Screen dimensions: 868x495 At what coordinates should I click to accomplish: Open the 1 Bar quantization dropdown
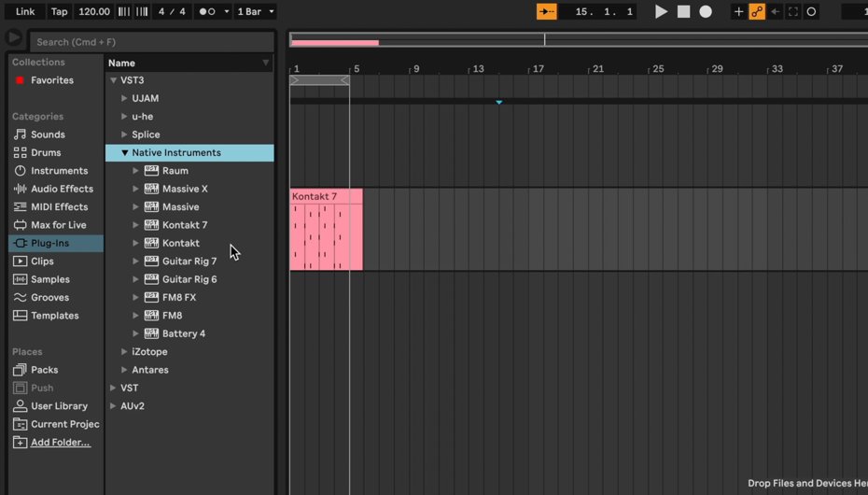(x=255, y=11)
